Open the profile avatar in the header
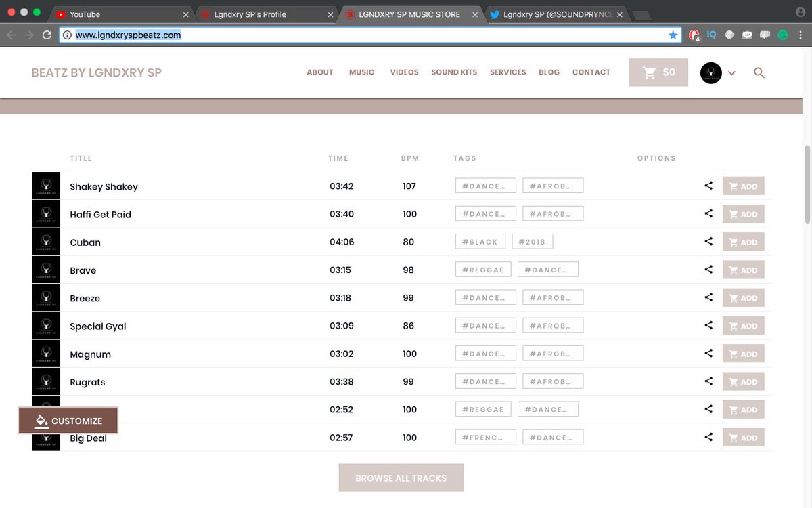This screenshot has width=812, height=508. 711,72
